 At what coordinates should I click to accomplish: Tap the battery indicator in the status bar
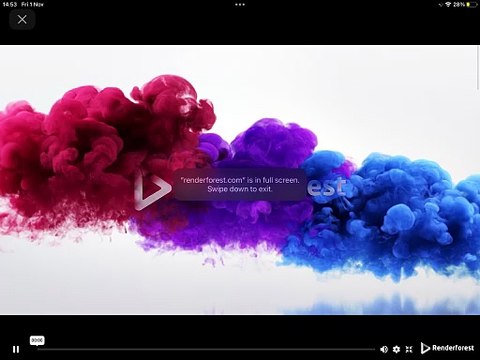(472, 4)
